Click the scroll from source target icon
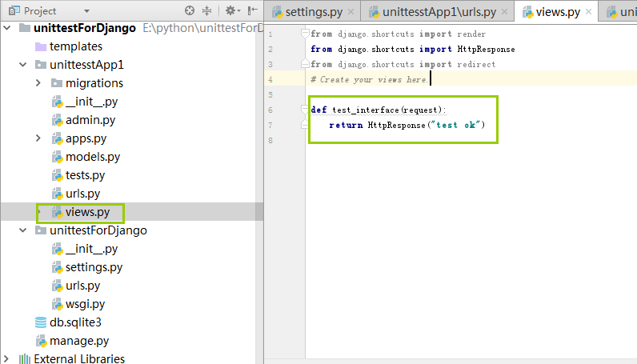637x364 pixels. (x=190, y=10)
